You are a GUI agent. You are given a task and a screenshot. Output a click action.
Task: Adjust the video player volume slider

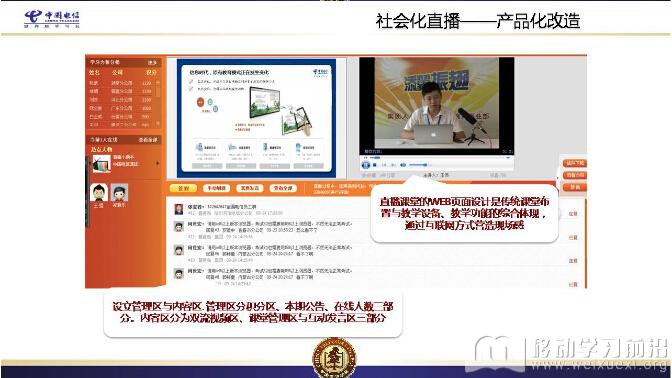pyautogui.click(x=418, y=165)
